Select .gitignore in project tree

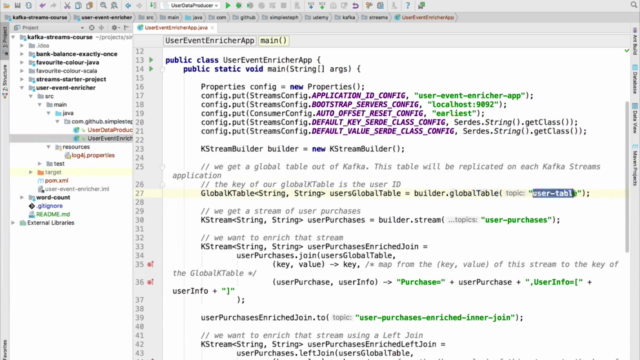[46, 206]
